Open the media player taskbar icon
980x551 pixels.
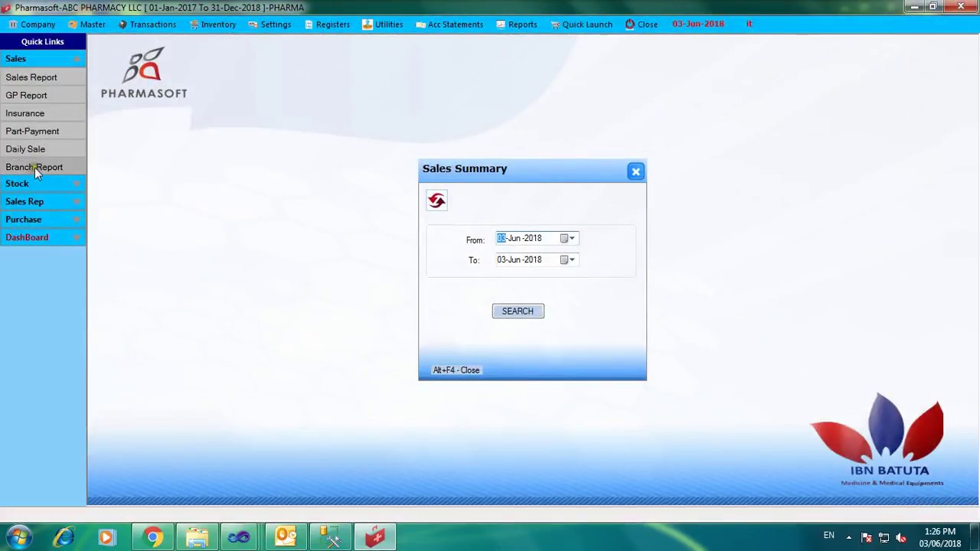(x=106, y=537)
